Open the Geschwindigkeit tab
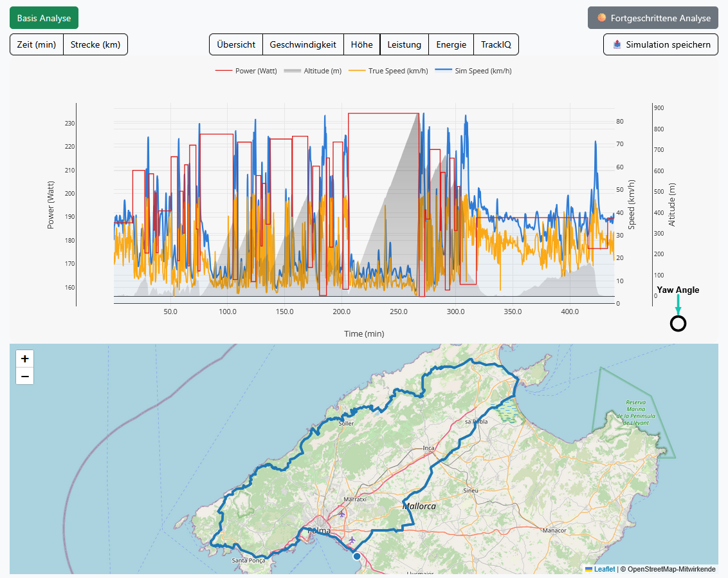Screen dimensions: 728x578 click(x=303, y=44)
